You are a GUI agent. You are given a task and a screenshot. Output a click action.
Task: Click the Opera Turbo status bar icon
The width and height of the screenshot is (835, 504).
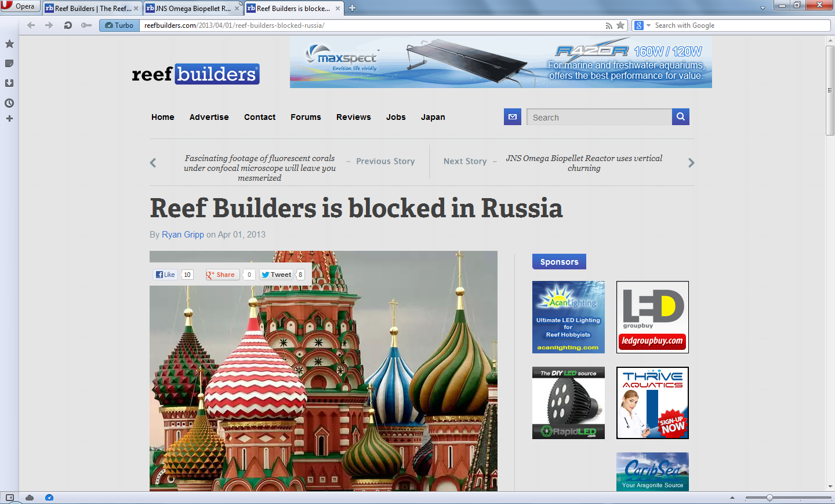[x=49, y=498]
